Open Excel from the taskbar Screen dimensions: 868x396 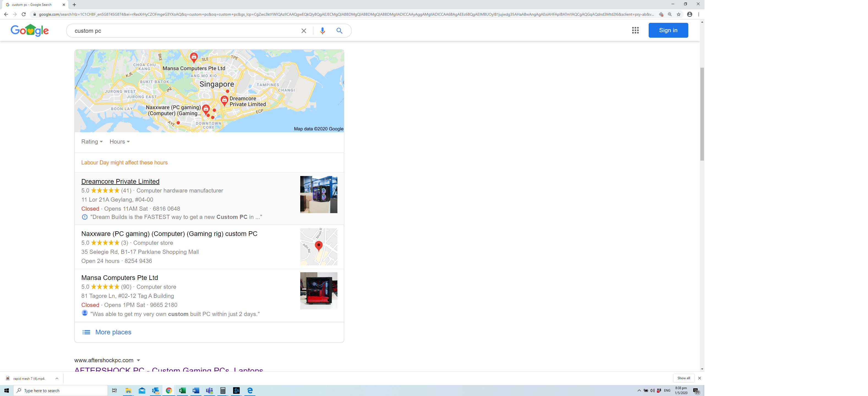182,390
